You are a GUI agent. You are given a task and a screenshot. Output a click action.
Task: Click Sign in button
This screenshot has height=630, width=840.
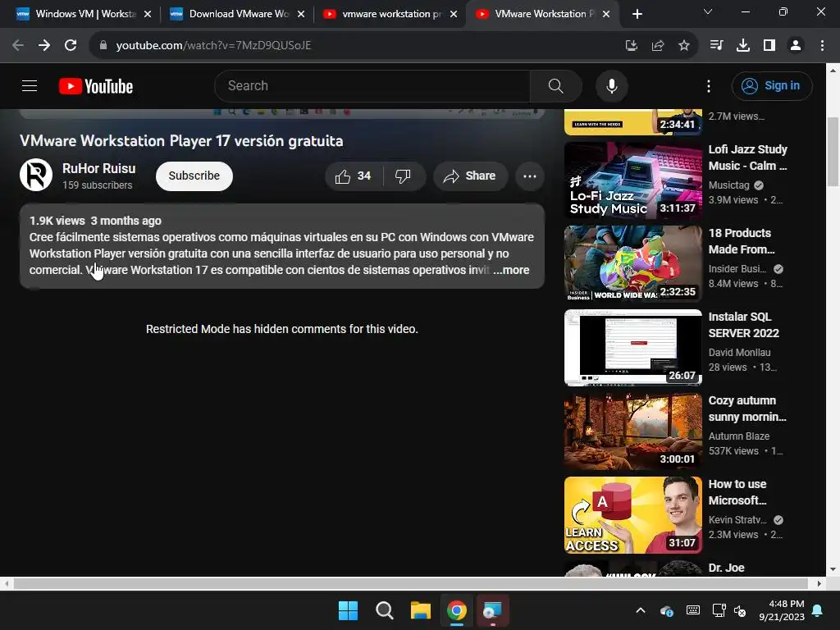coord(771,85)
